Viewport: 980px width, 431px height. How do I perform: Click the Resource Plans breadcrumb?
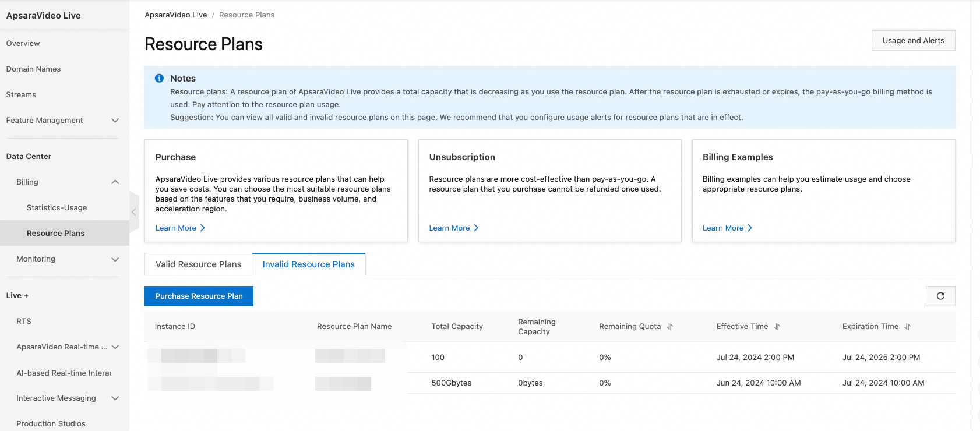point(247,15)
